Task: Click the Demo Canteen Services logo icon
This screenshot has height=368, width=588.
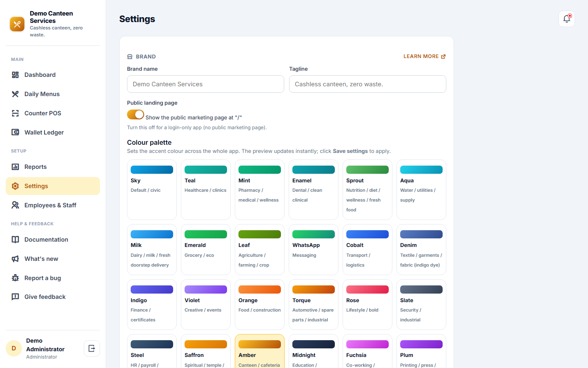Action: pyautogui.click(x=17, y=24)
